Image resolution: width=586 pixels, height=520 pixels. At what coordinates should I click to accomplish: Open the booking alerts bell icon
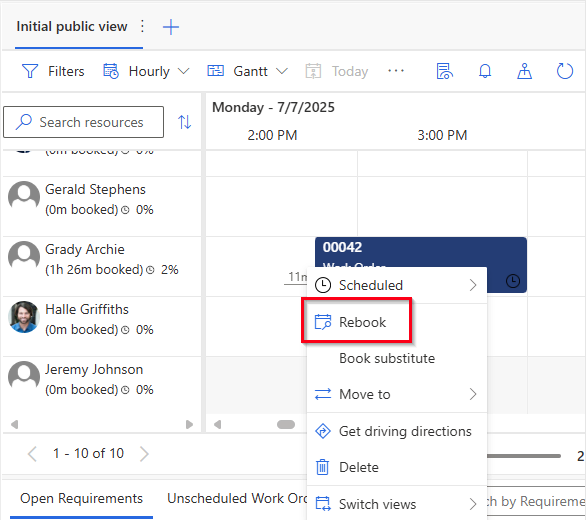click(x=485, y=71)
